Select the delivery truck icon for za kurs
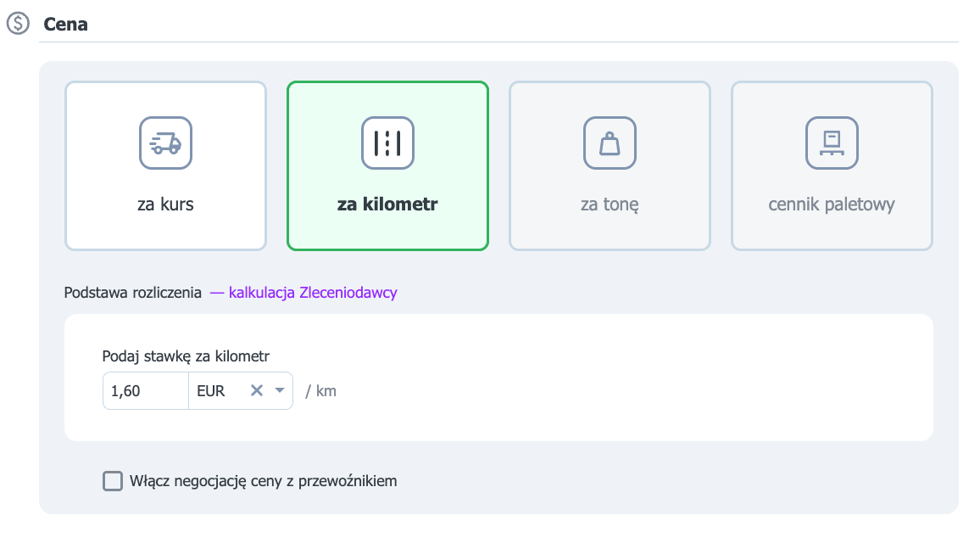980x543 pixels. 165,143
